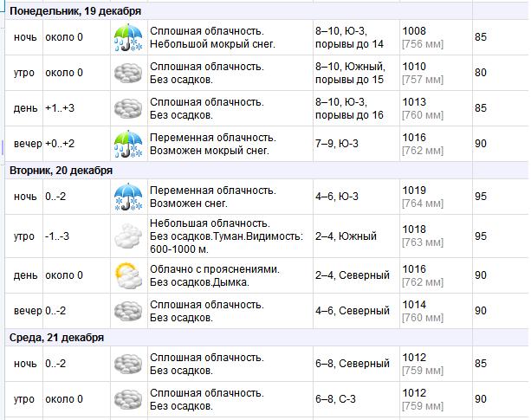Select the 'Вторник, 20 декабря' date header

coord(61,171)
